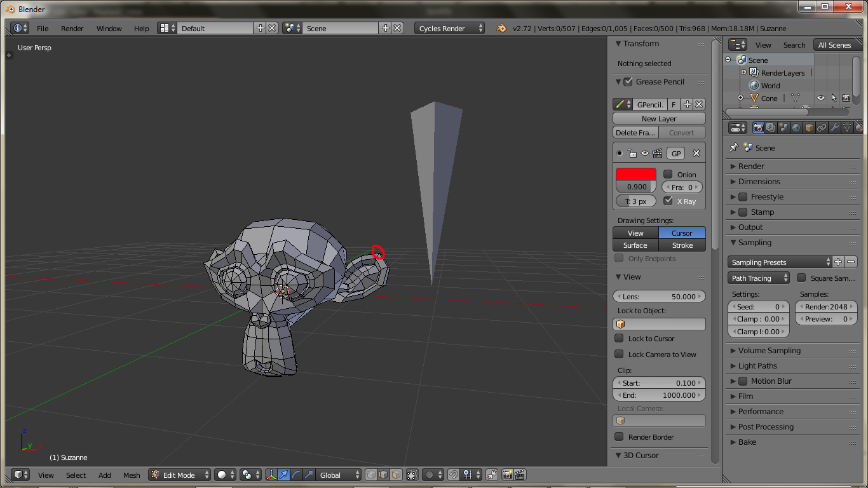Open the Object Data tab (triangle)
868x488 pixels.
click(x=847, y=128)
